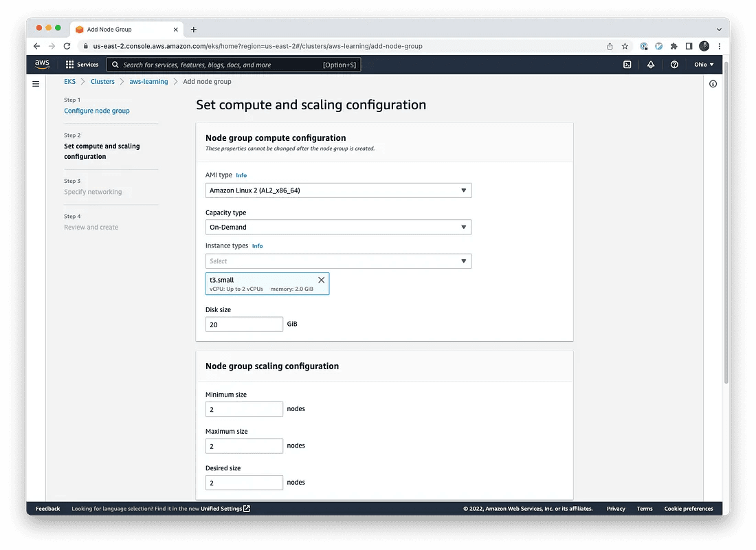This screenshot has height=550, width=756.
Task: Toggle the hamburger side navigation menu
Action: 36,84
